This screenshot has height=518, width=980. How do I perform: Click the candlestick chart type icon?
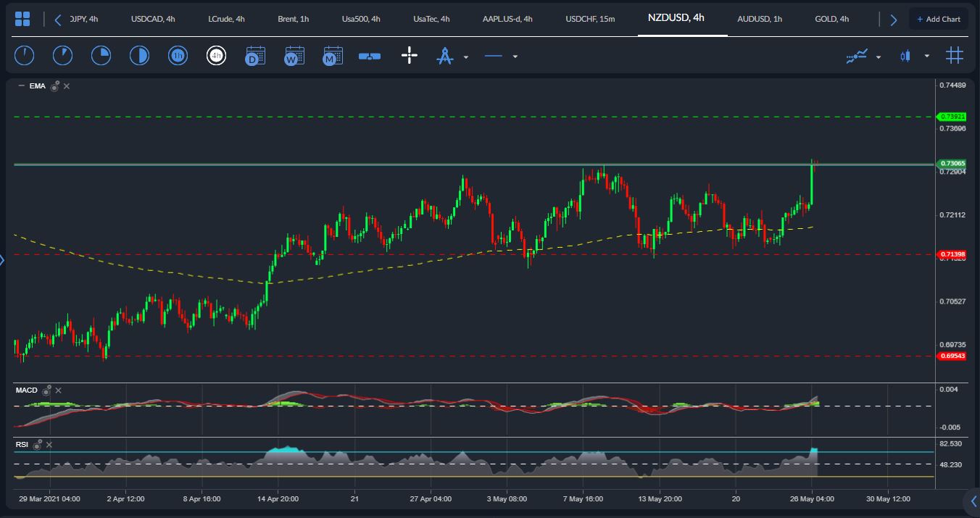905,56
